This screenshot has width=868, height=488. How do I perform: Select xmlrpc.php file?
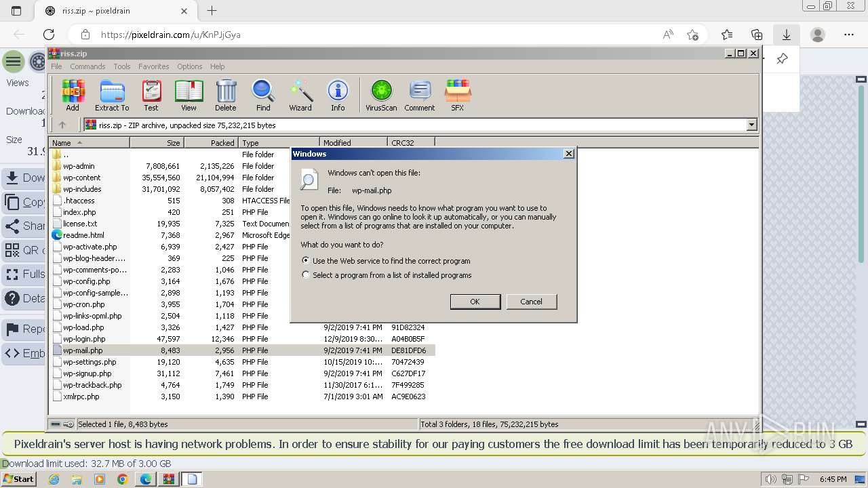[81, 396]
